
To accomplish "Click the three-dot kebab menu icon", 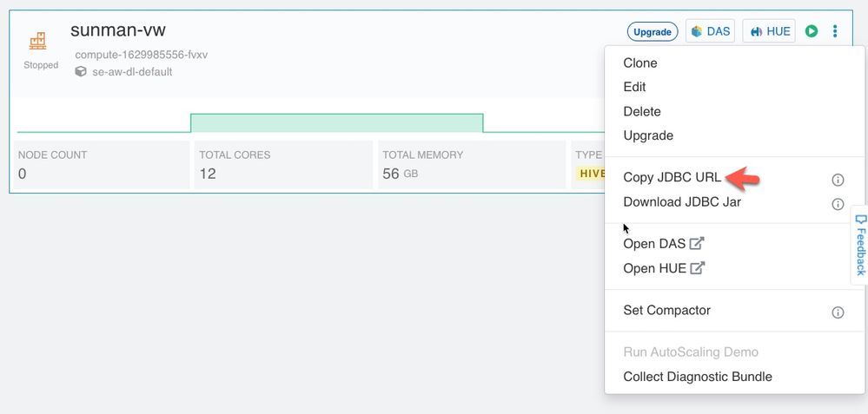I will click(x=835, y=31).
